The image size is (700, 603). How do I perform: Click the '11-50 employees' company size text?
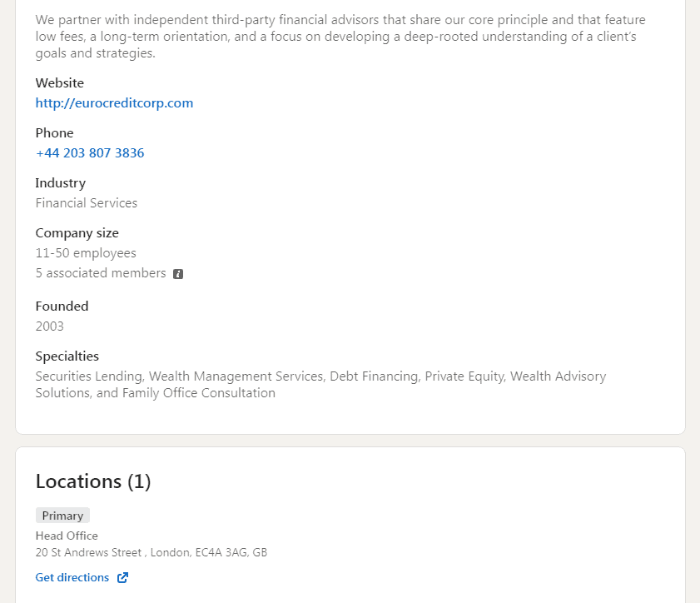click(86, 253)
